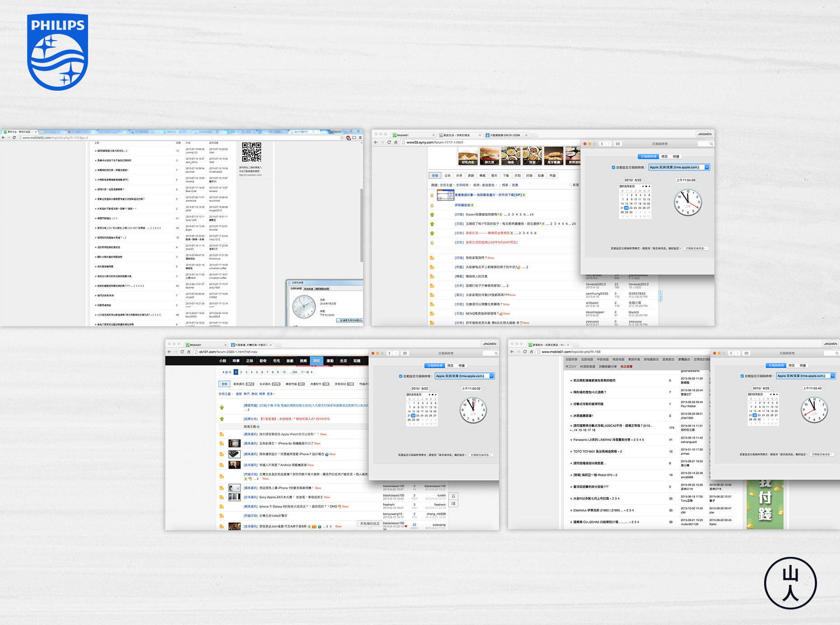The width and height of the screenshot is (840, 625).
Task: Click next-month arrow on eyny window's calendar
Action: pos(649,186)
